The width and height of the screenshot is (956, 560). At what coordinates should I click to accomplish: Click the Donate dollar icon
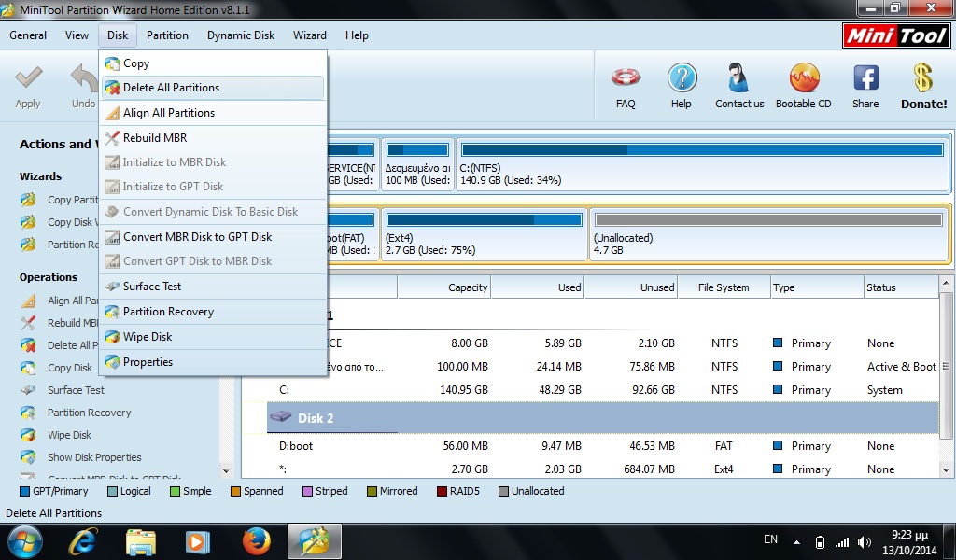tap(923, 77)
